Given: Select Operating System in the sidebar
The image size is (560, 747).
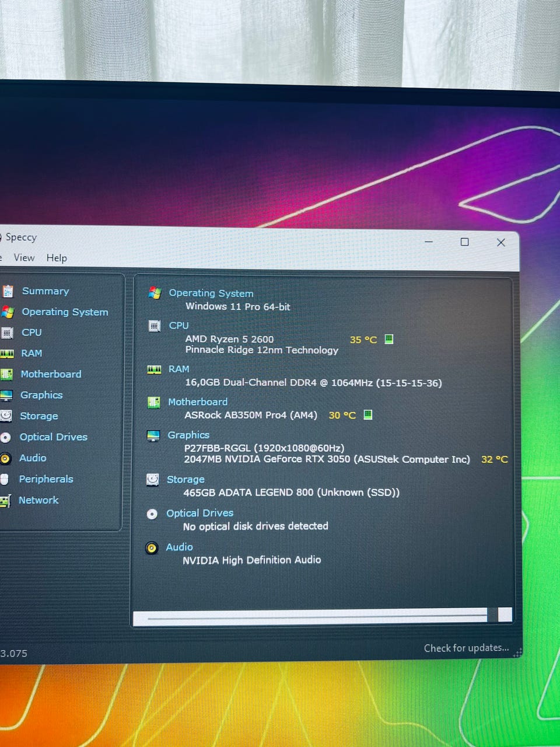Looking at the screenshot, I should (x=65, y=312).
